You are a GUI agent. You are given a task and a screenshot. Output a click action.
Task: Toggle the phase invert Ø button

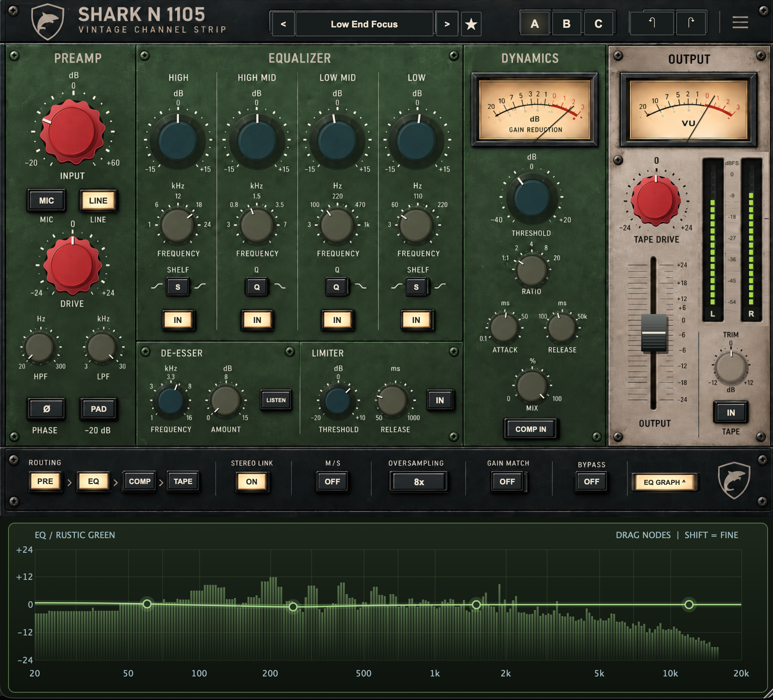click(x=46, y=409)
